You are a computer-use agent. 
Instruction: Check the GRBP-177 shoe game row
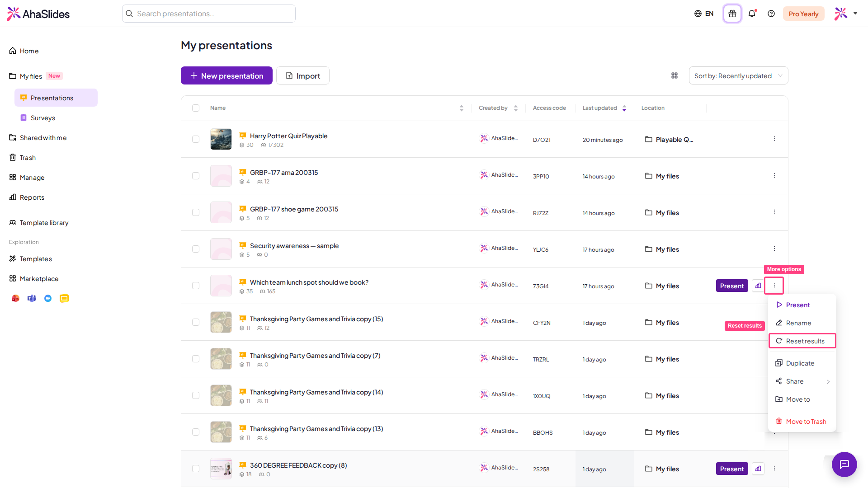click(x=196, y=212)
